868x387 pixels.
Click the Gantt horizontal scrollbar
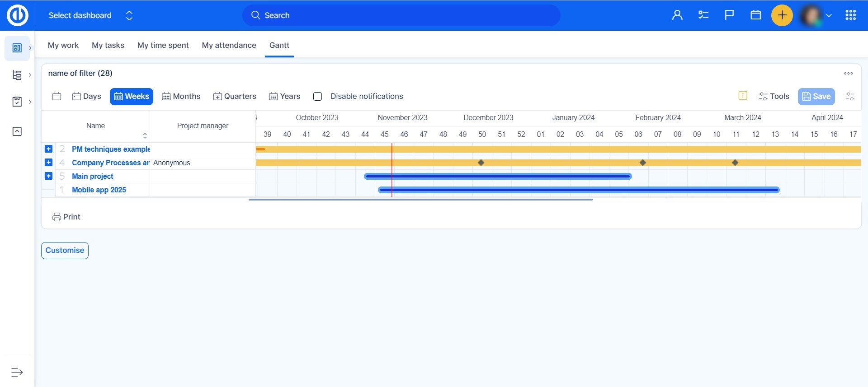coord(420,199)
